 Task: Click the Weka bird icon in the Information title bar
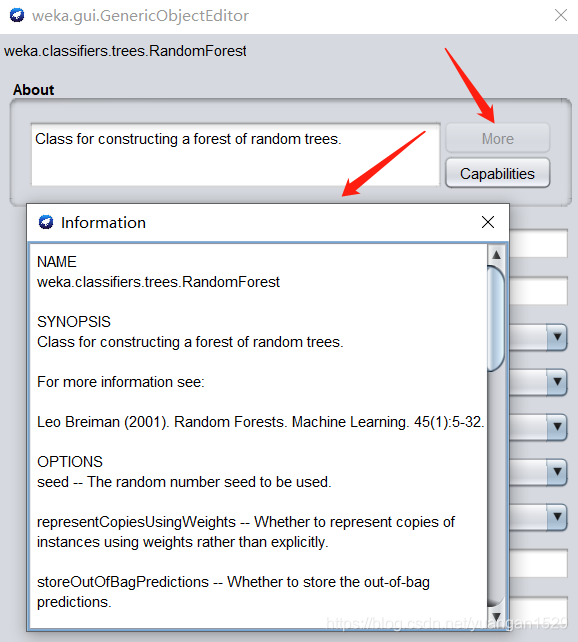click(x=46, y=222)
